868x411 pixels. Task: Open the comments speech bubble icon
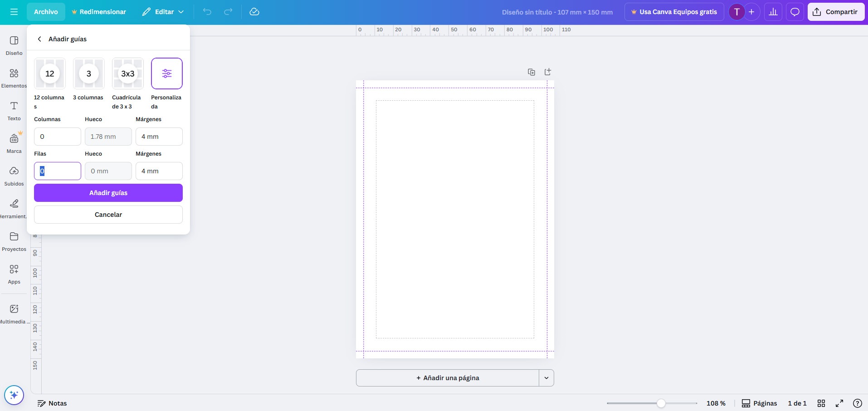click(x=795, y=12)
